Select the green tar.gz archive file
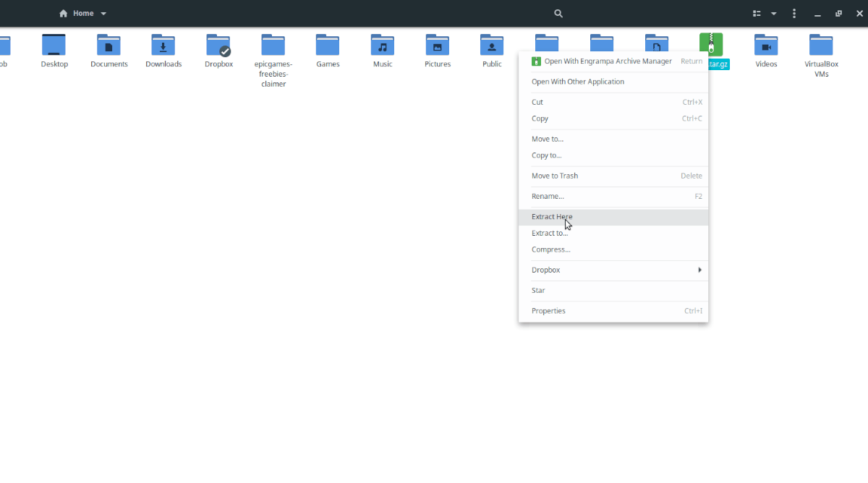Image resolution: width=868 pixels, height=483 pixels. coord(711,45)
